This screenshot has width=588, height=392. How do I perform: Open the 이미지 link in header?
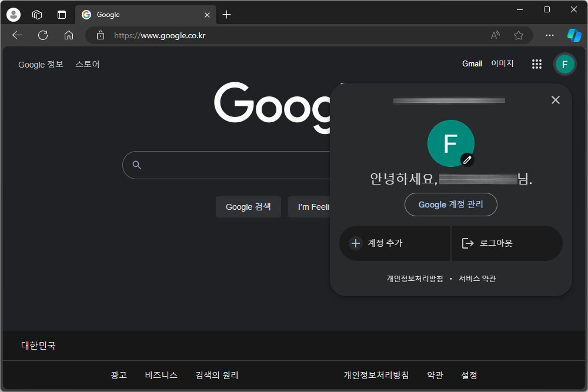tap(502, 63)
